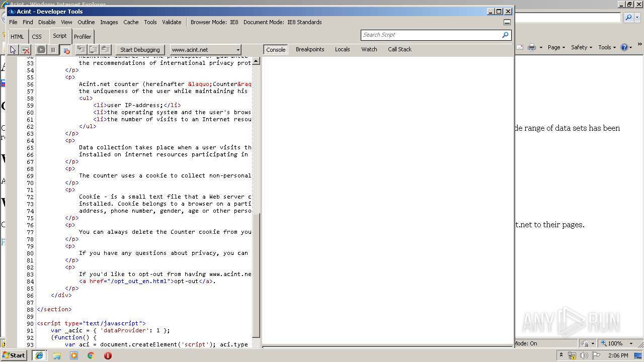This screenshot has width=644, height=362.
Task: Click in the Search Script input field
Action: 431,35
